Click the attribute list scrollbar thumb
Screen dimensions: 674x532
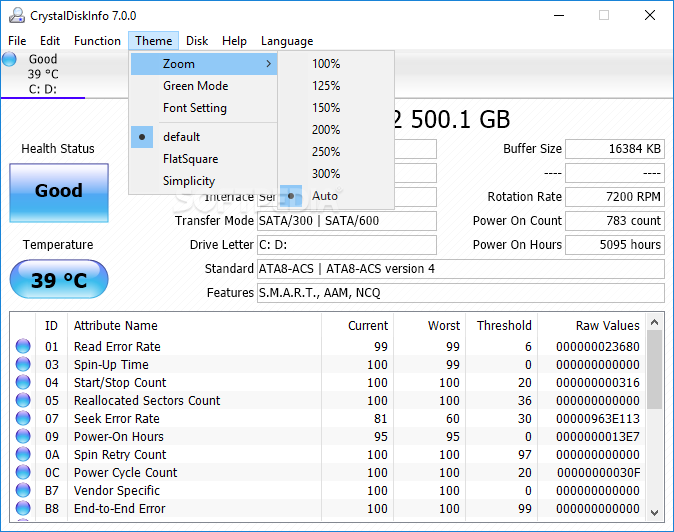(655, 370)
